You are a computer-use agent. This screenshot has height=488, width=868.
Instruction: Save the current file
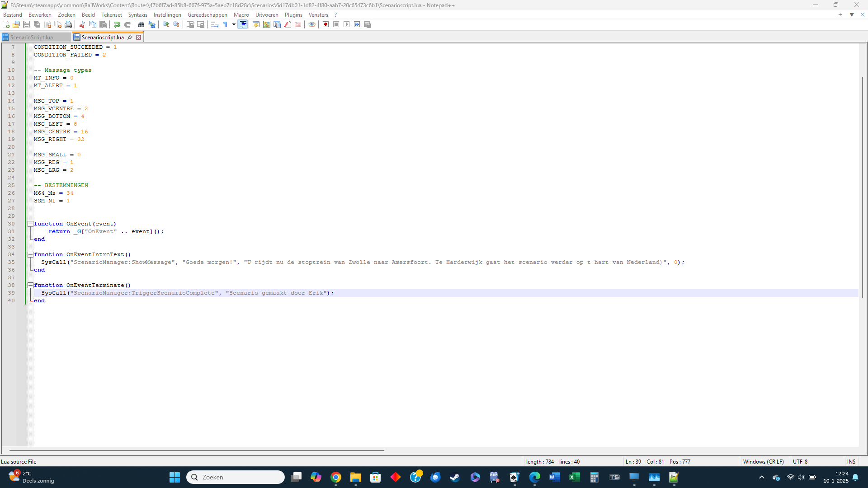(27, 24)
